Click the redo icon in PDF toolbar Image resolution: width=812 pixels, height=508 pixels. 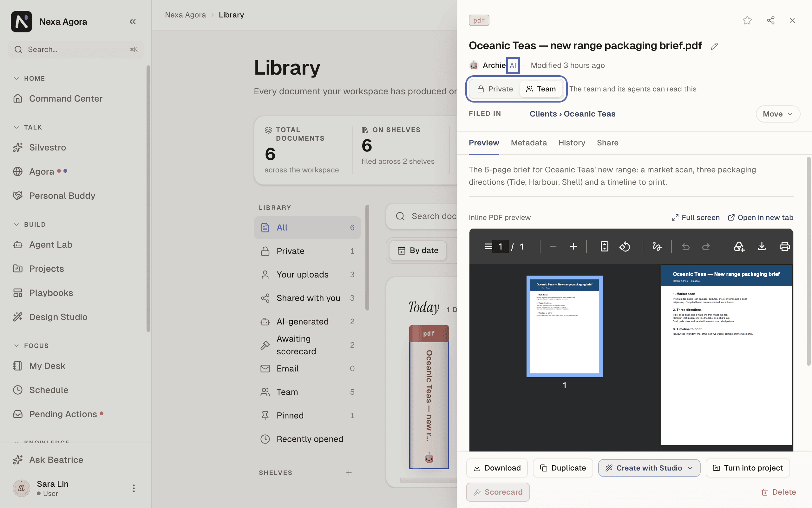tap(706, 247)
